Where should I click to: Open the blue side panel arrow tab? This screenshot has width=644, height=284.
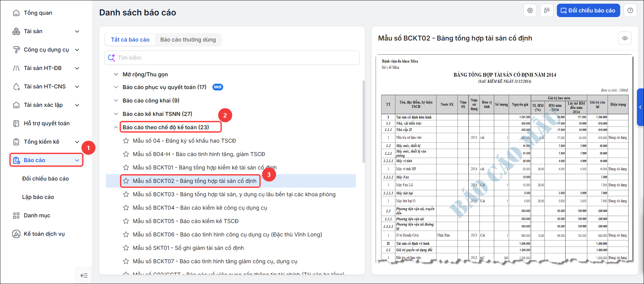point(640,107)
